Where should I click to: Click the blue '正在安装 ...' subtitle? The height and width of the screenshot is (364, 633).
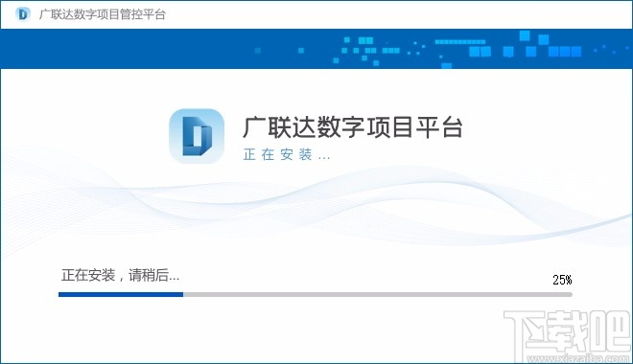click(287, 154)
